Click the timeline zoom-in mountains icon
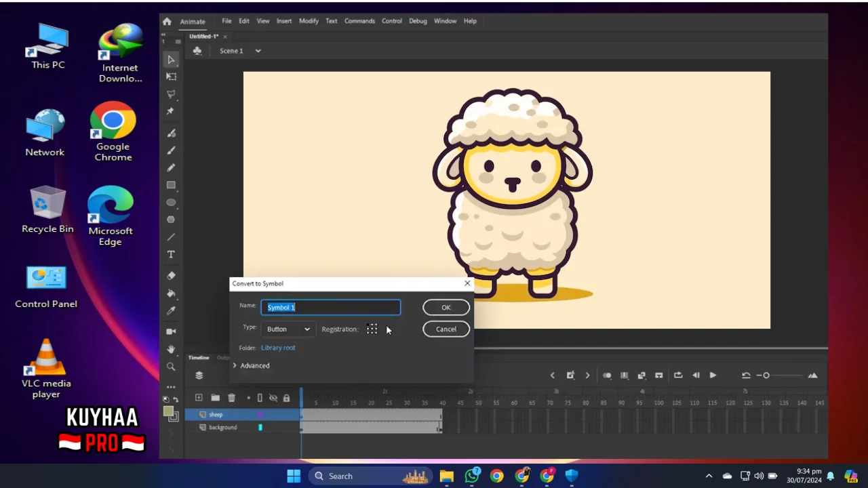 pos(812,375)
